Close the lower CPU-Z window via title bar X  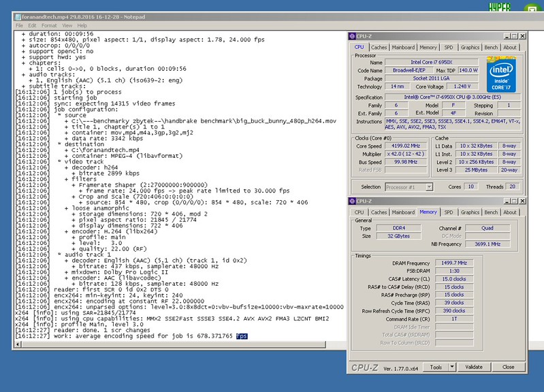coord(522,201)
